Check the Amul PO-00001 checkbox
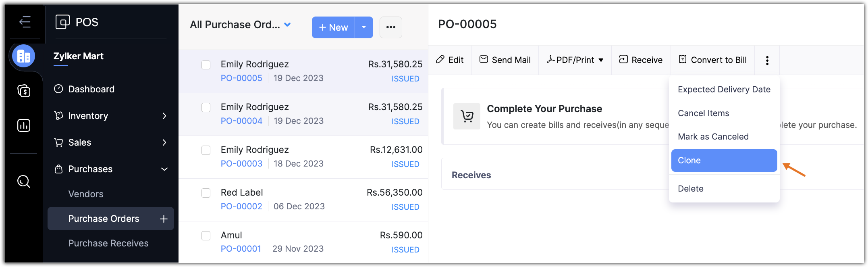The image size is (868, 267). pos(206,236)
